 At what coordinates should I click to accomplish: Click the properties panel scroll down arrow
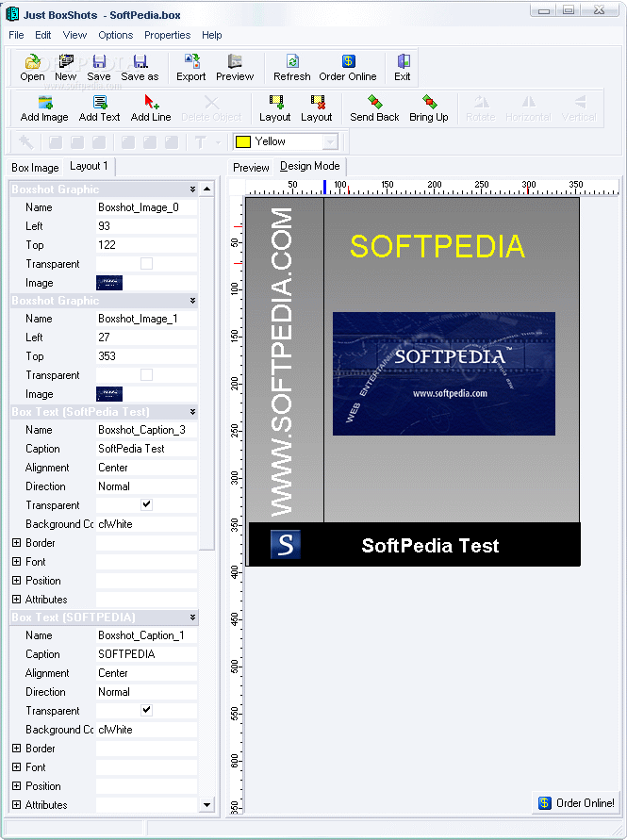coord(206,804)
